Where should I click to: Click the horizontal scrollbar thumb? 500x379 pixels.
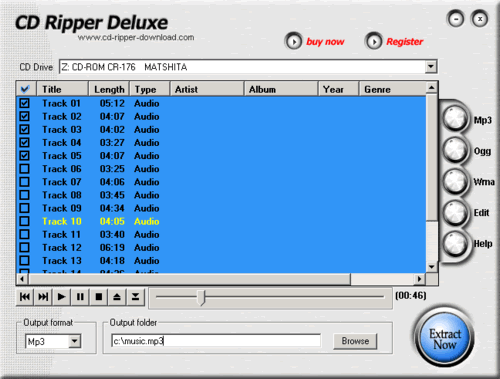tap(190, 279)
